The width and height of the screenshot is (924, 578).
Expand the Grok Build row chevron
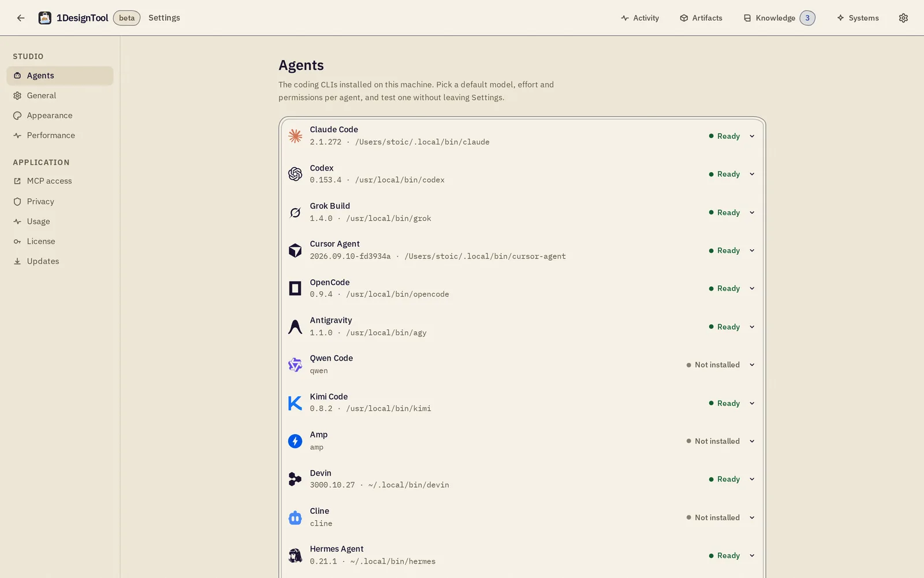[x=752, y=213]
